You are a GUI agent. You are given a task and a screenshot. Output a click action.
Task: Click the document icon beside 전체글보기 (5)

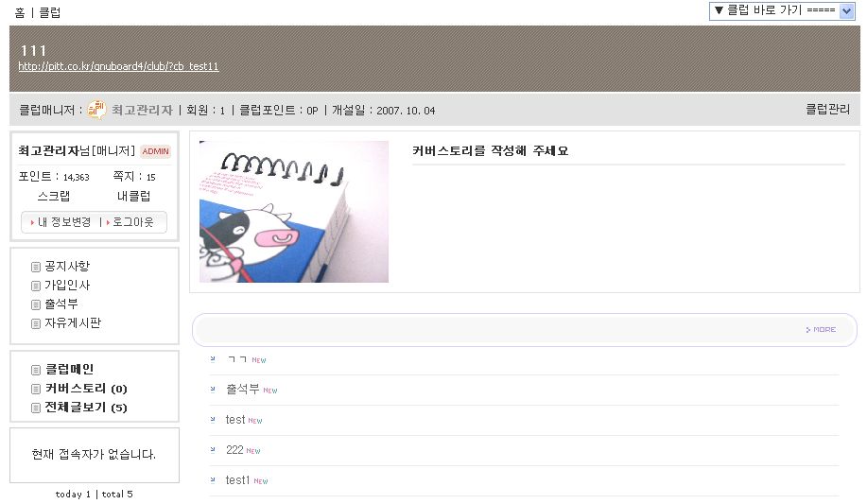[36, 408]
